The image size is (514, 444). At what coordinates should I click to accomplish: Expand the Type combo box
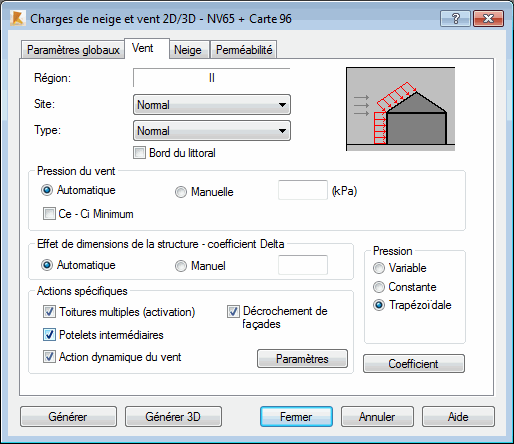[212, 131]
